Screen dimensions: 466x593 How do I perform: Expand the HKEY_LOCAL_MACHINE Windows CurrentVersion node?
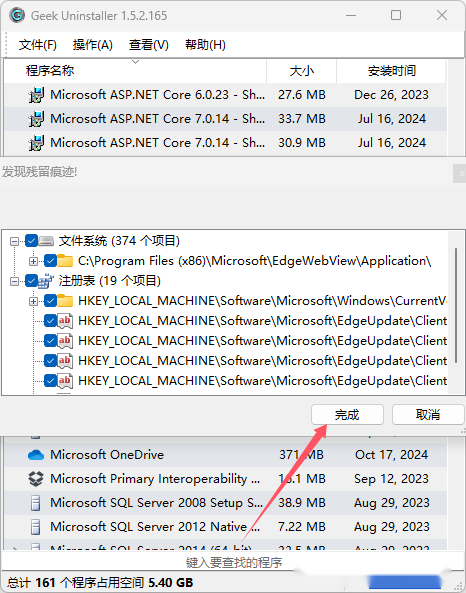pyautogui.click(x=33, y=301)
